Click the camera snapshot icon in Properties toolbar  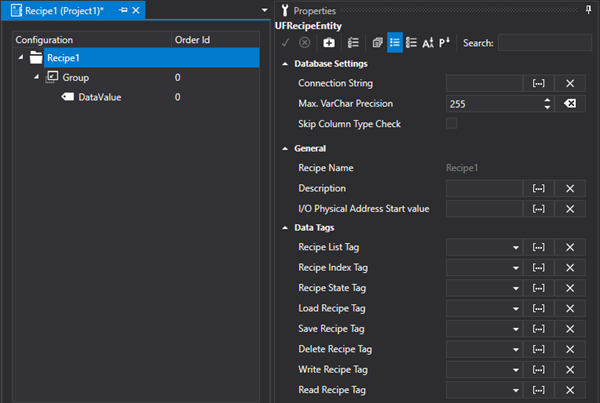(x=330, y=43)
